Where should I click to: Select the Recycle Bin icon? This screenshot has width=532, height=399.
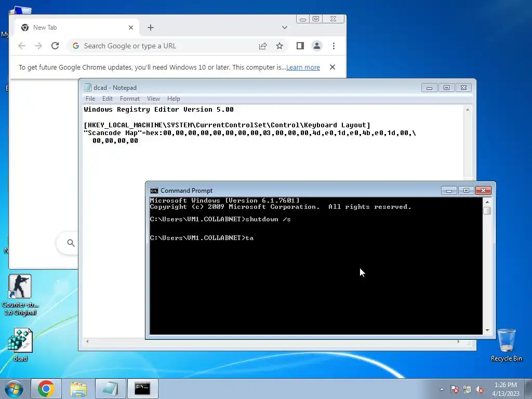pyautogui.click(x=506, y=345)
